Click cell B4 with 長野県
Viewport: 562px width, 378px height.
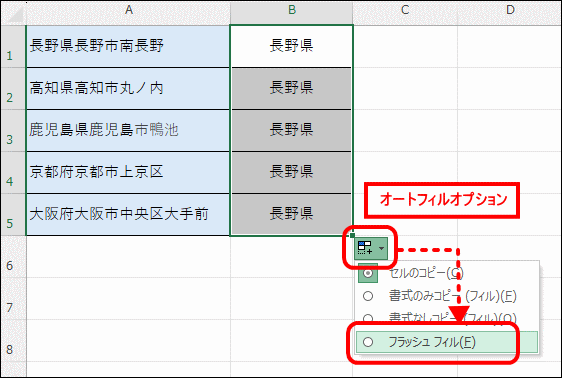(291, 173)
